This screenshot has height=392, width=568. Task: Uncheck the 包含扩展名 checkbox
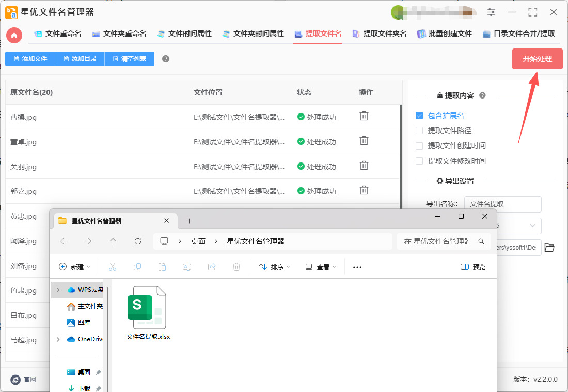419,116
